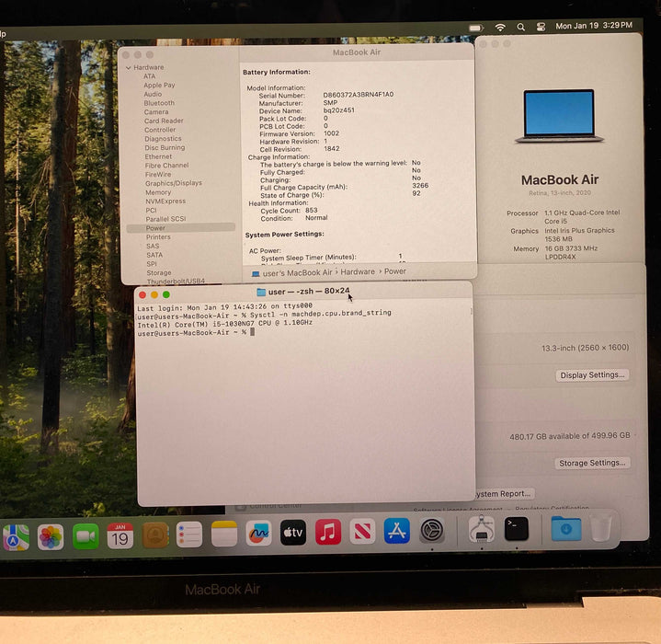
Task: Open Contacts from the Dock
Action: (x=155, y=535)
